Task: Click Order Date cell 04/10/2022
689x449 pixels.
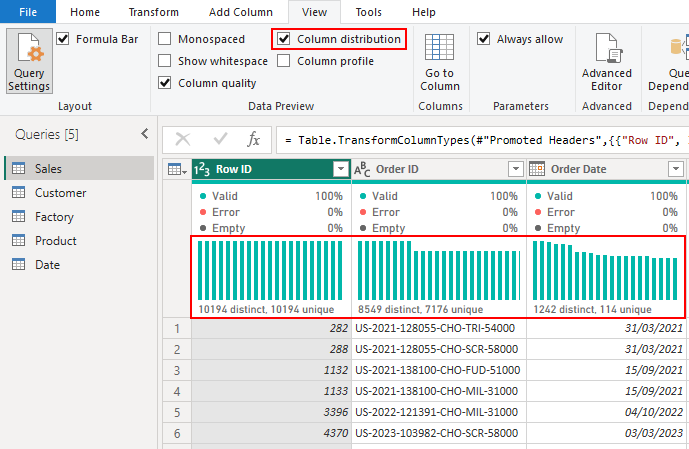Action: pyautogui.click(x=606, y=412)
